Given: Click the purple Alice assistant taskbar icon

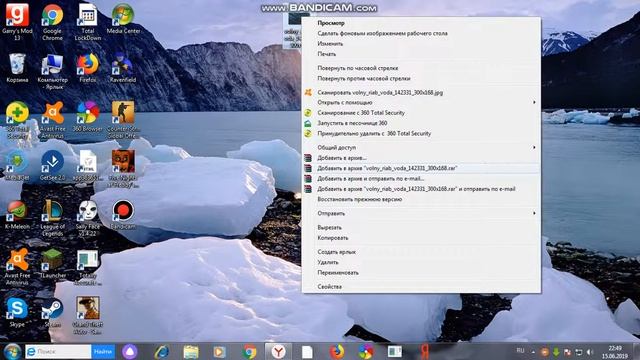Looking at the screenshot, I should (x=130, y=352).
